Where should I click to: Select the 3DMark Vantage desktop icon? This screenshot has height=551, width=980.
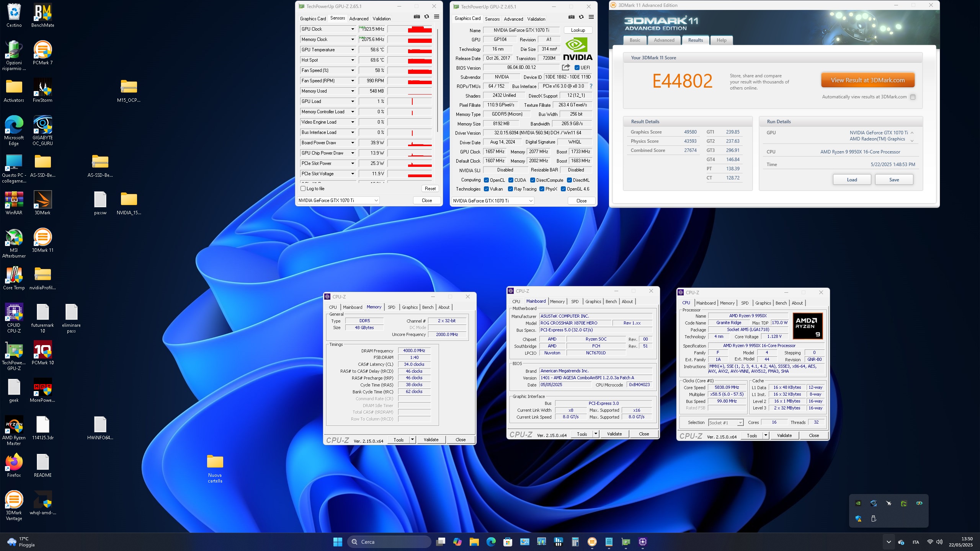14,505
